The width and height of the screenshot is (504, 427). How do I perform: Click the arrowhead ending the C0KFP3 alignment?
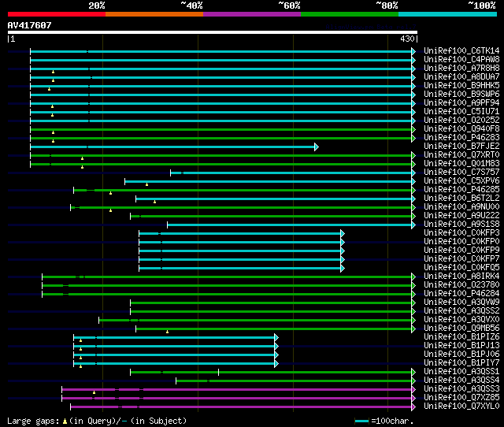[x=343, y=233]
